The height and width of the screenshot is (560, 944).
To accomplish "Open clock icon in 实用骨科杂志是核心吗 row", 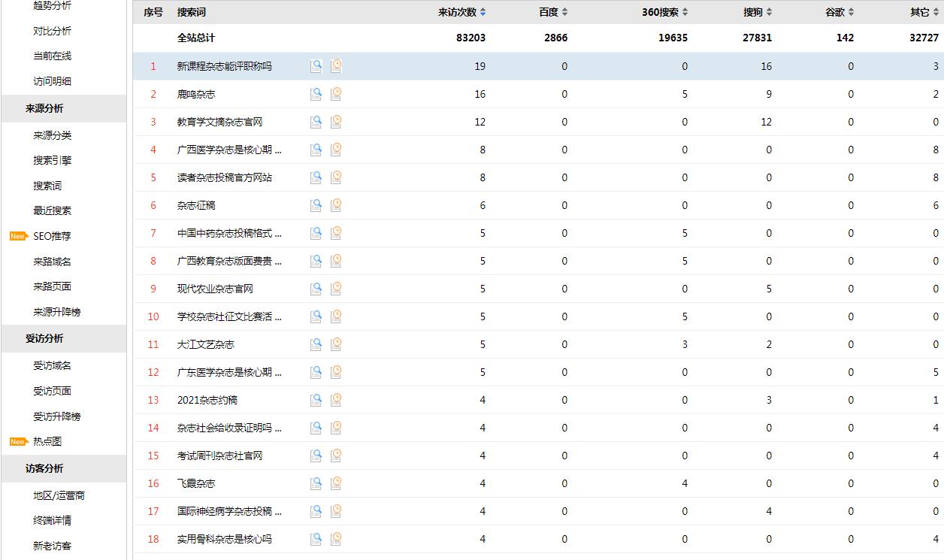I will (x=336, y=539).
